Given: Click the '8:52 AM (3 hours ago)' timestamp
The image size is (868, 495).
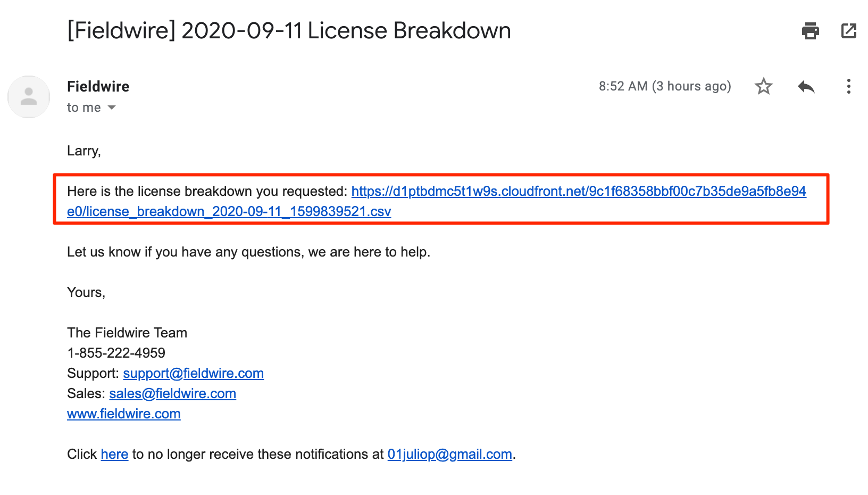Looking at the screenshot, I should tap(665, 86).
